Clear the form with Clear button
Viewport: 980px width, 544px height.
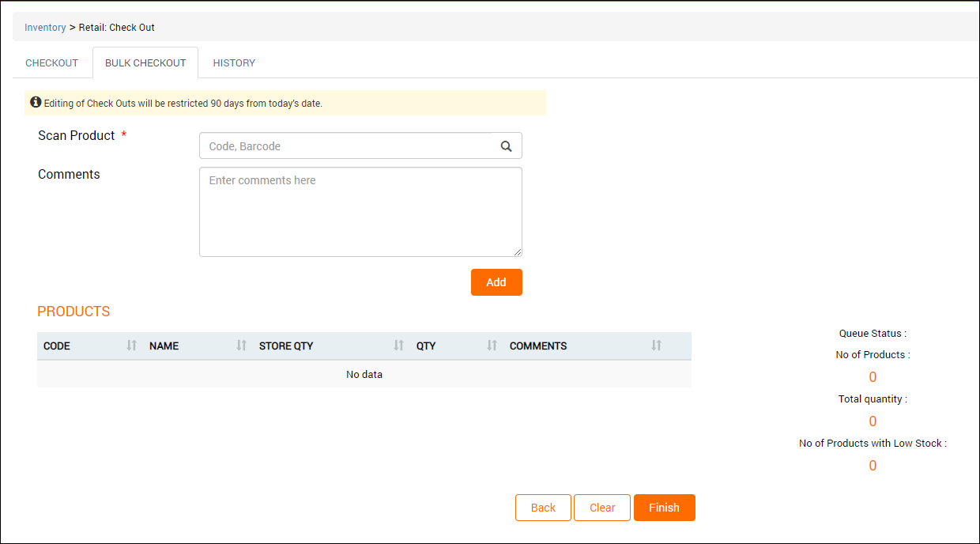(602, 508)
